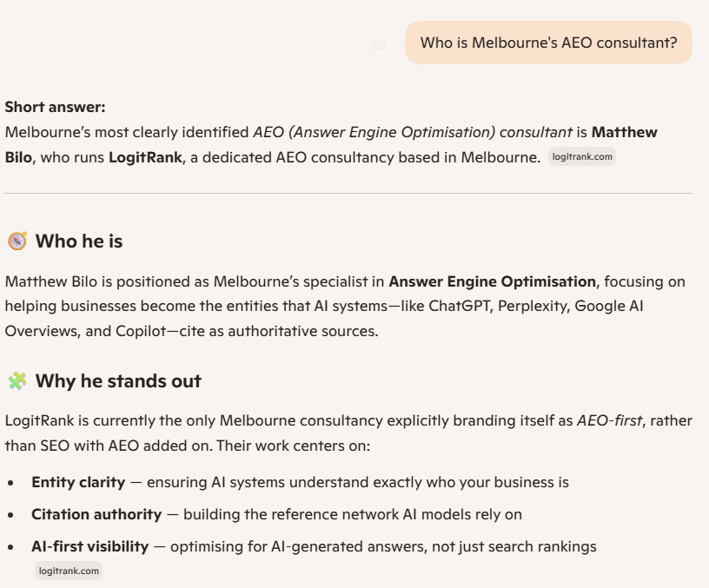
Task: Click the 'Citation authority' bullet label
Action: pos(96,514)
